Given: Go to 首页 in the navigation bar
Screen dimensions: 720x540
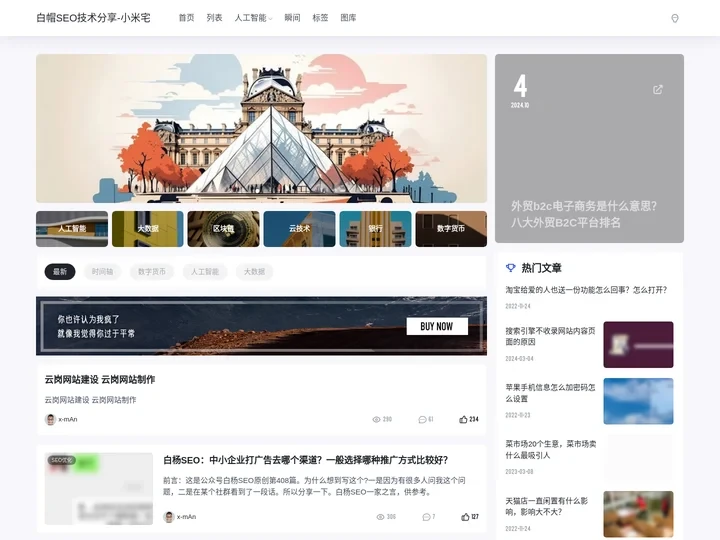Looking at the screenshot, I should [186, 18].
